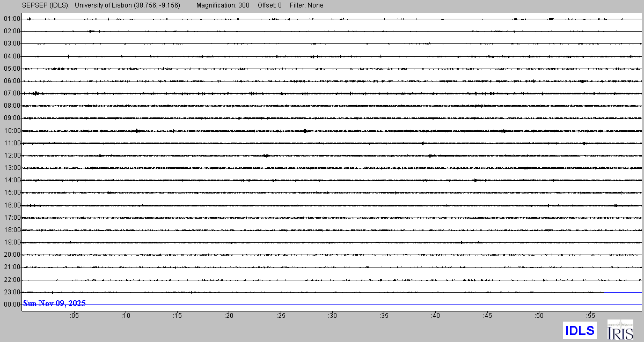Click the IDLS logo

[x=580, y=330]
